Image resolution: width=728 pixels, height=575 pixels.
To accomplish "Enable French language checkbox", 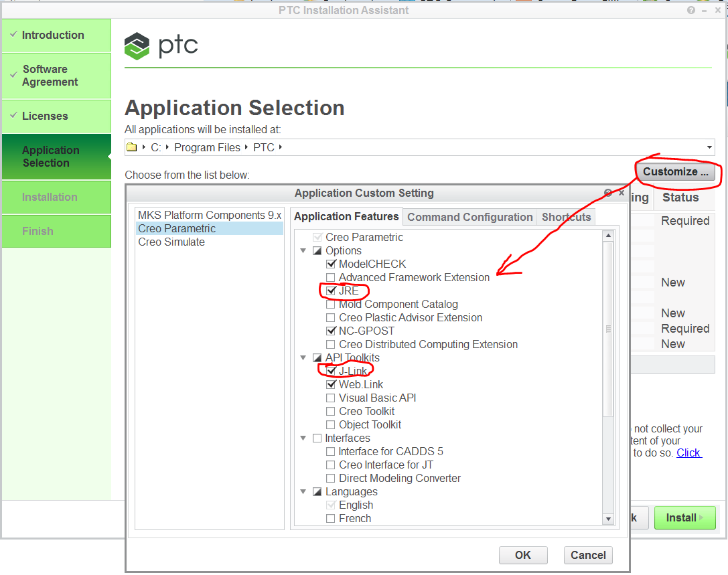I will pos(331,518).
